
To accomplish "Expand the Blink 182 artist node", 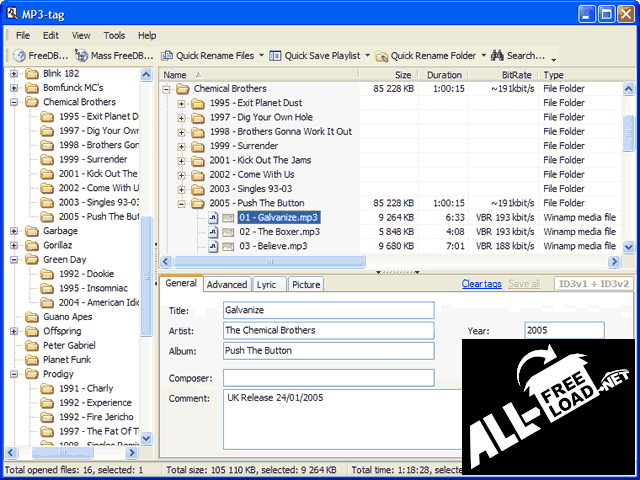I will point(14,74).
